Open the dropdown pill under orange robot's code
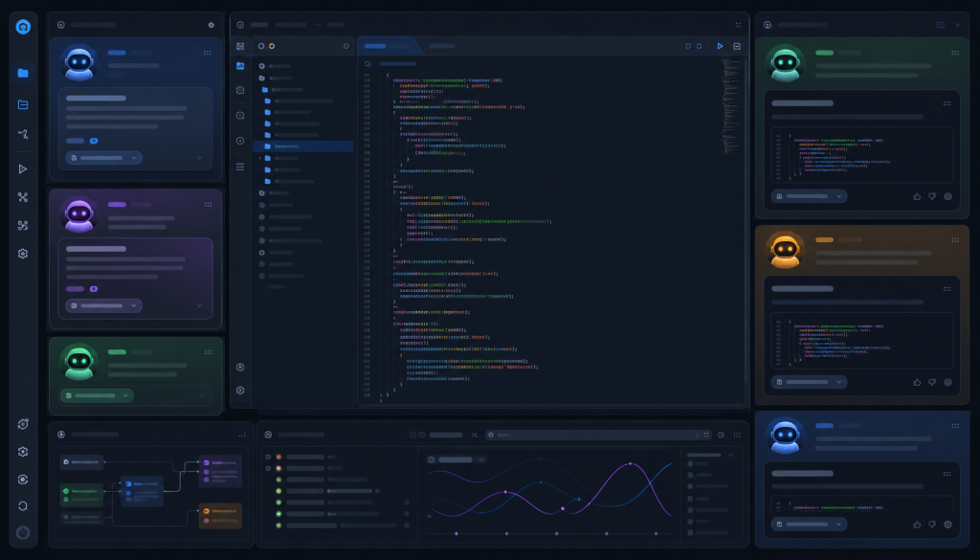 coord(809,382)
